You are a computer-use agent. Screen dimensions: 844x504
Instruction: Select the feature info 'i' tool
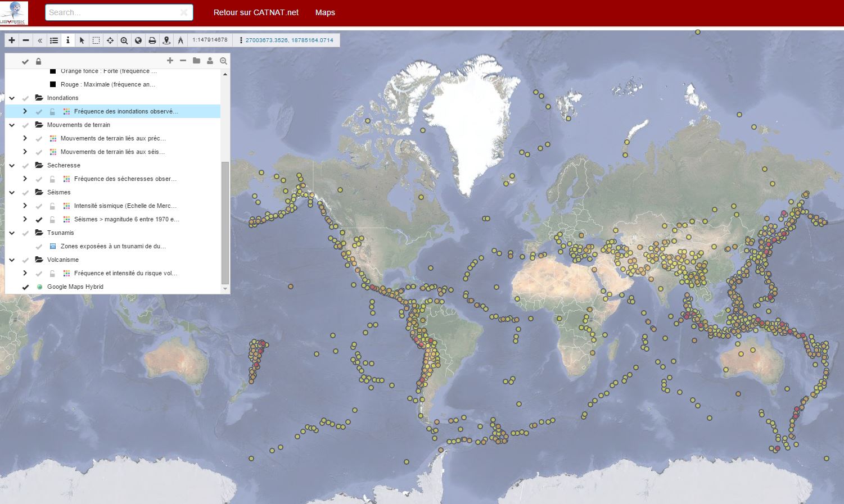click(68, 40)
